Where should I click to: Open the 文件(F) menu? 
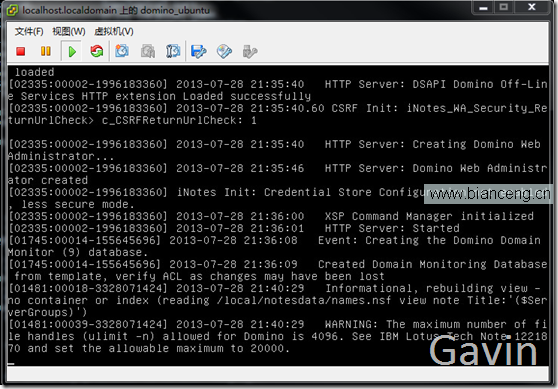click(x=29, y=31)
